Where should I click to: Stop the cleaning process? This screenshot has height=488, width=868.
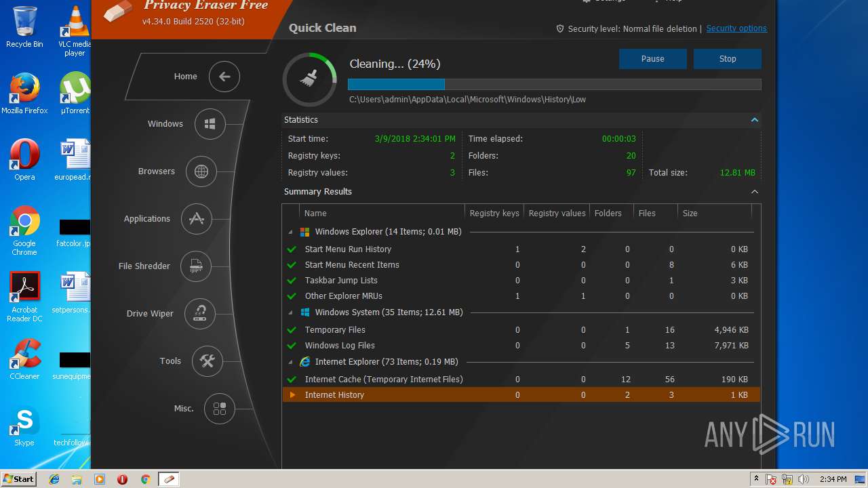tap(728, 59)
